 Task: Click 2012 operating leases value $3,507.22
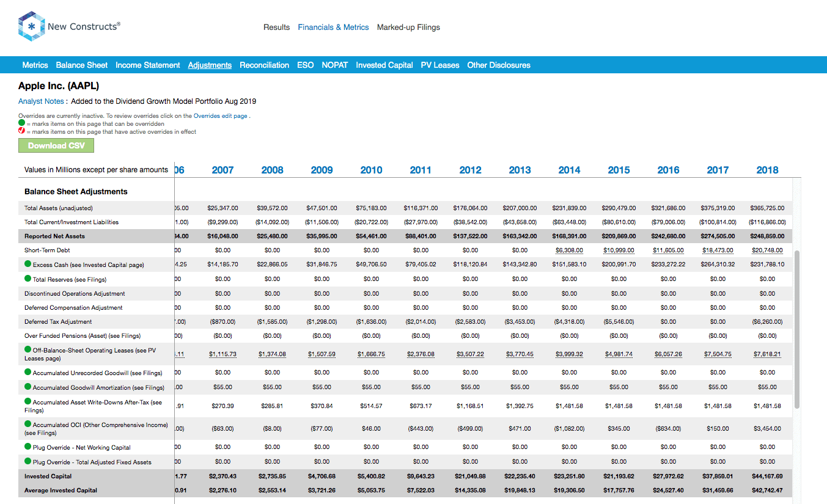coord(470,354)
